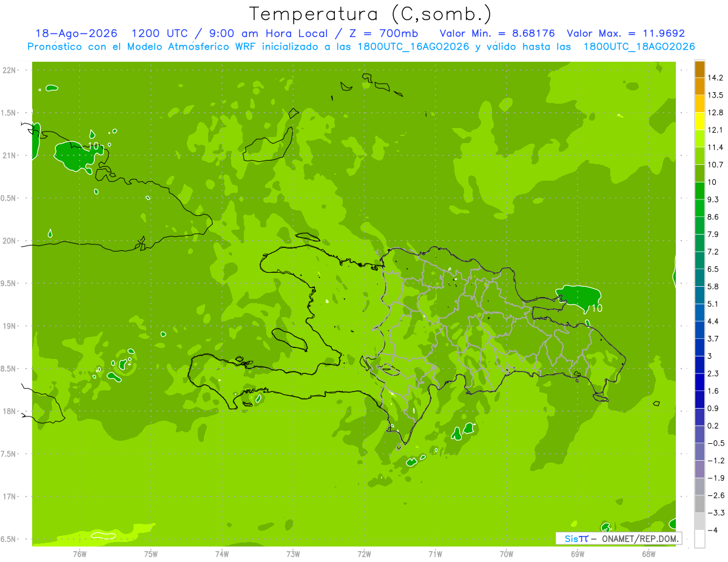This screenshot has height=562, width=728.
Task: Click the longitude axis label "73W"
Action: [x=293, y=554]
